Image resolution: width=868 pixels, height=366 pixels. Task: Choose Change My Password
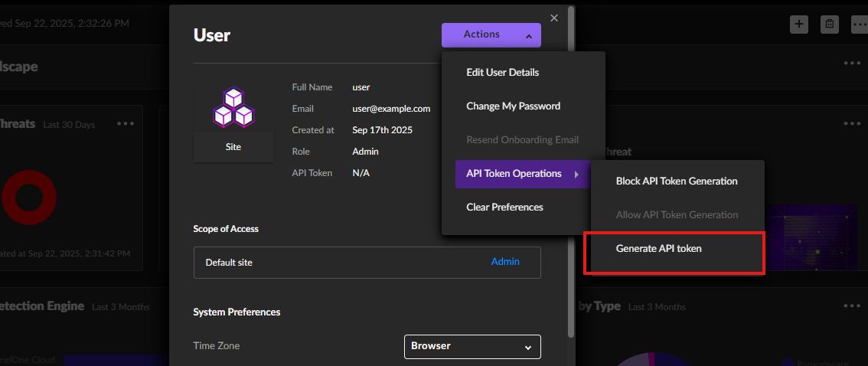[513, 106]
